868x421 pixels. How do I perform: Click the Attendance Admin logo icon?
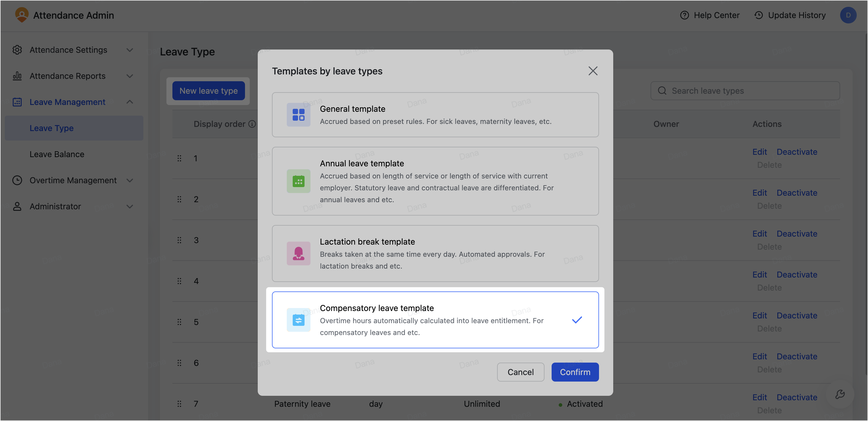[x=22, y=15]
